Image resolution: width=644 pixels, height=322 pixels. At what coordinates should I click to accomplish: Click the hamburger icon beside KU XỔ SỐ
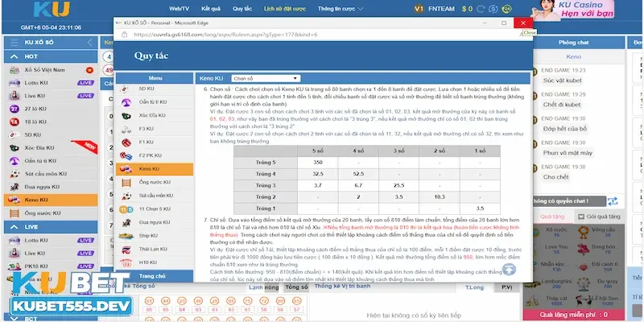[14, 43]
